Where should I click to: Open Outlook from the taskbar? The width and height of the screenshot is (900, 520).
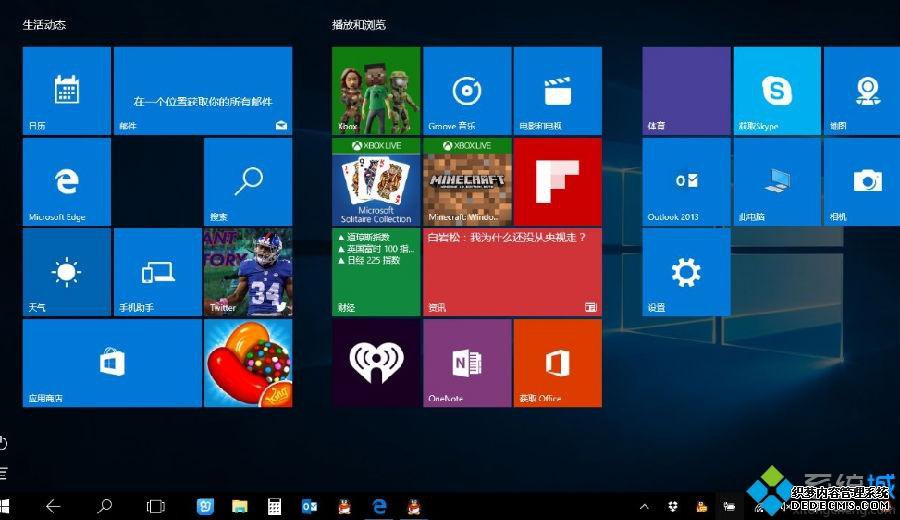(309, 506)
